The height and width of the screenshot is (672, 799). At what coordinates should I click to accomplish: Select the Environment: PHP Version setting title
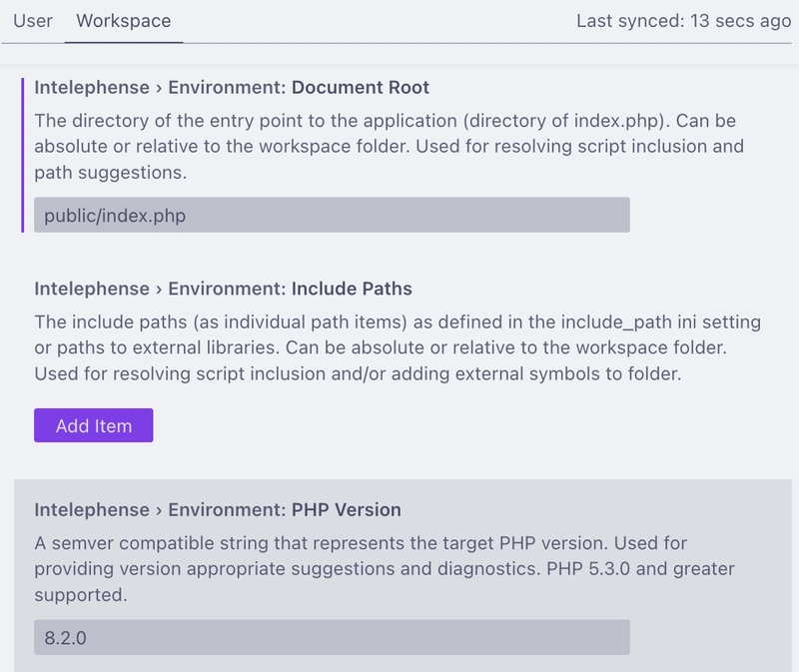(218, 509)
